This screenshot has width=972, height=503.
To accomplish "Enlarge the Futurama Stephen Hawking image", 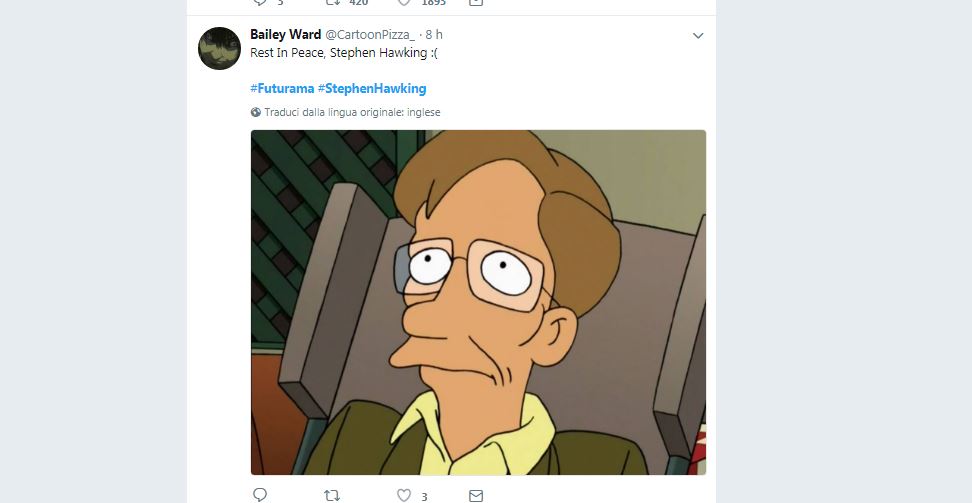I will coord(478,301).
